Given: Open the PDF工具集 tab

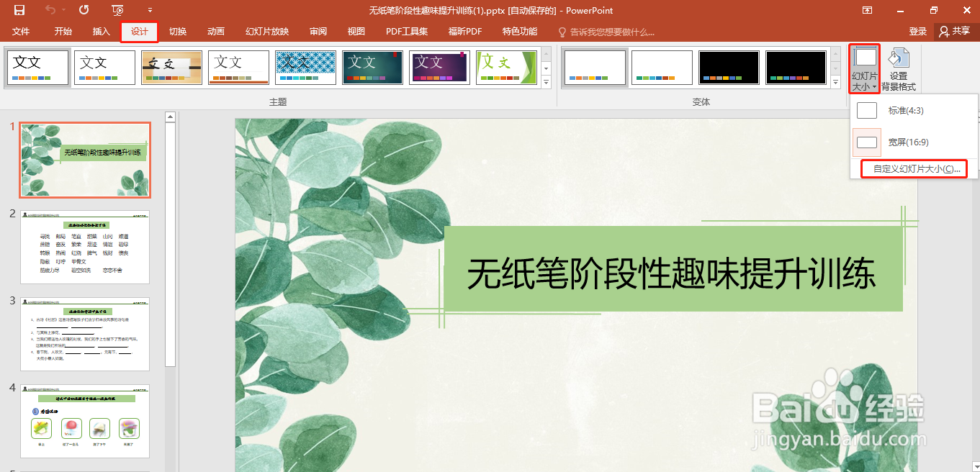Looking at the screenshot, I should [407, 32].
